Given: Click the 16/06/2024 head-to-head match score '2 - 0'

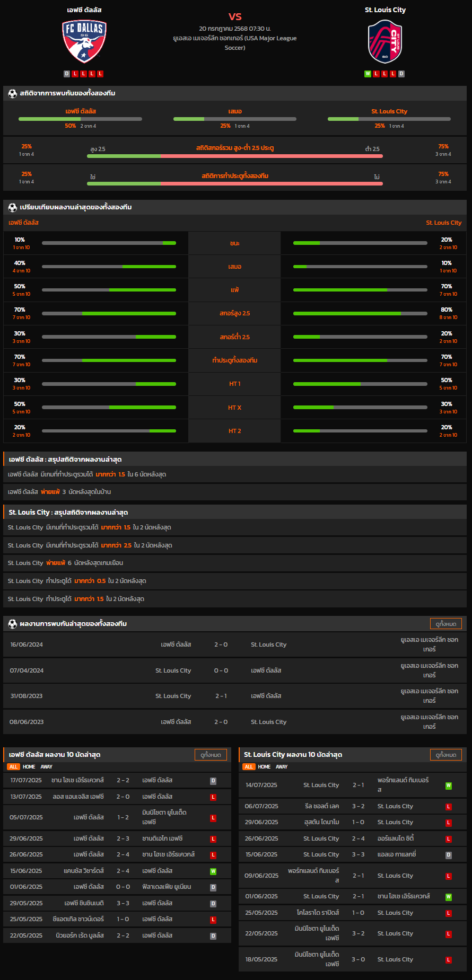Looking at the screenshot, I should tap(221, 644).
